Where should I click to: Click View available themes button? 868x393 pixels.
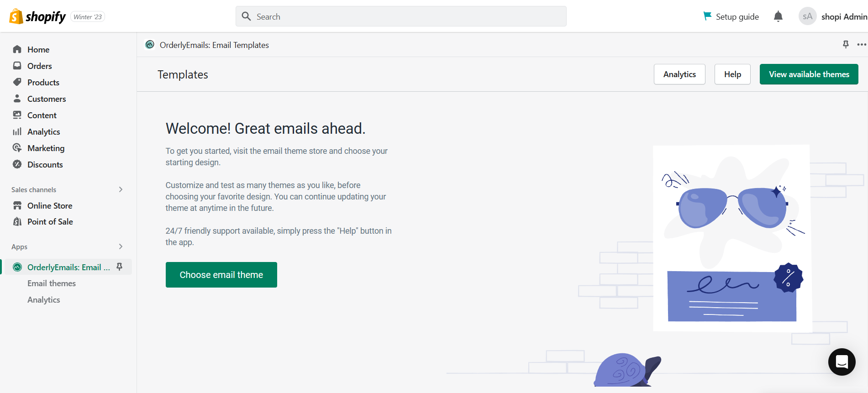tap(809, 74)
